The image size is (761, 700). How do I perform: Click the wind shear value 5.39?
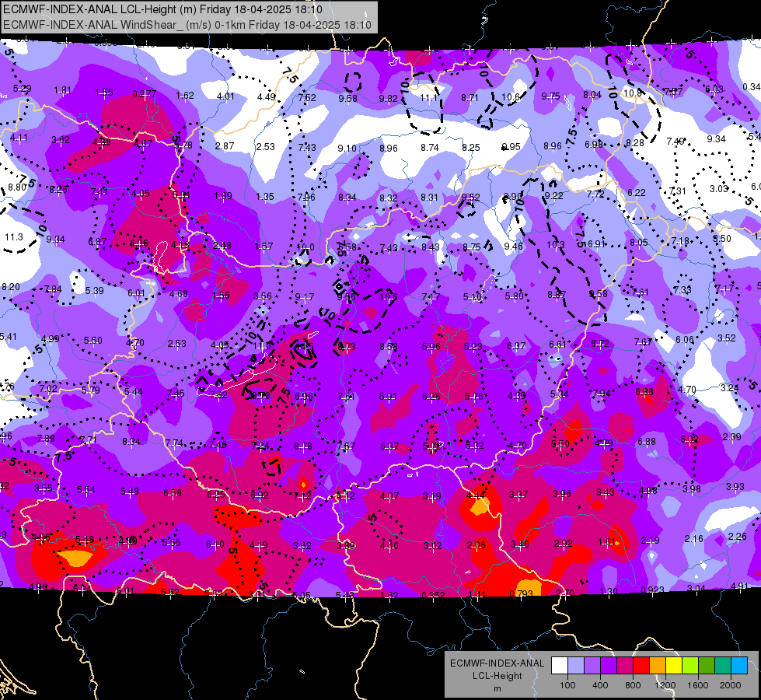coord(95,290)
